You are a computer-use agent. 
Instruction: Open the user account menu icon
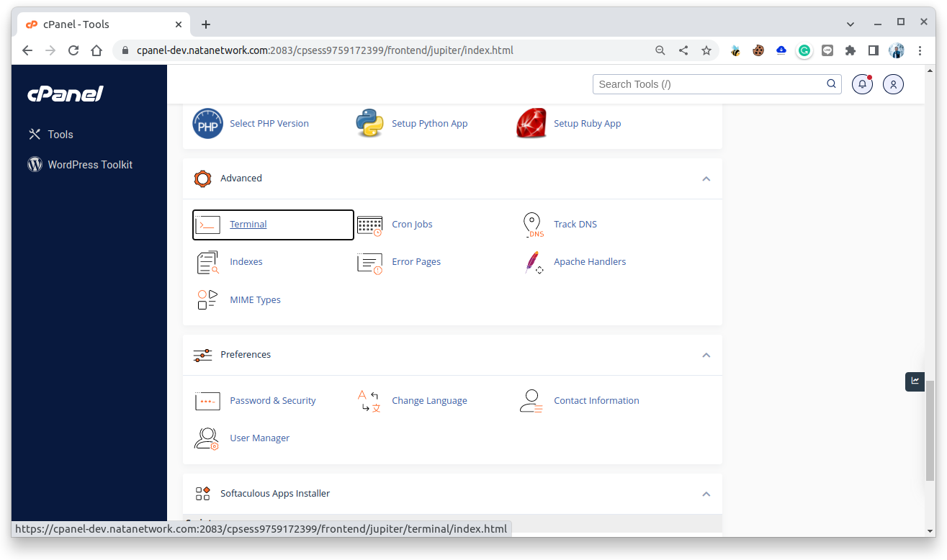pos(893,84)
